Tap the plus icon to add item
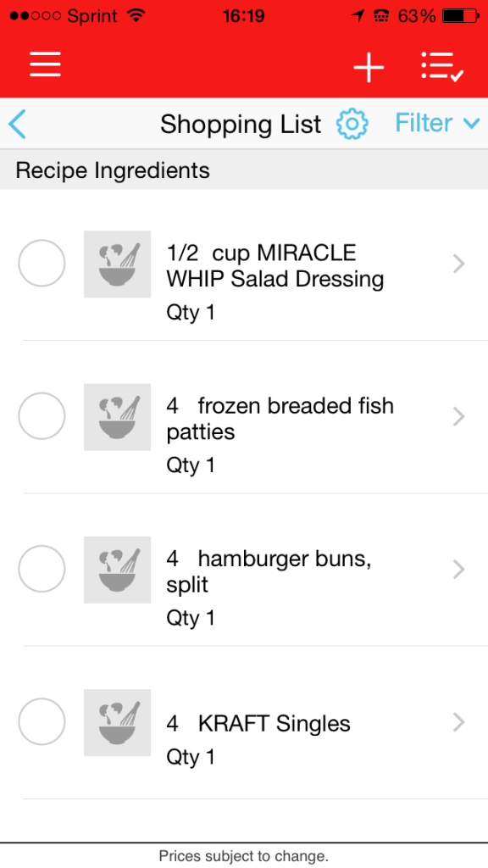This screenshot has height=868, width=488. pos(369,67)
